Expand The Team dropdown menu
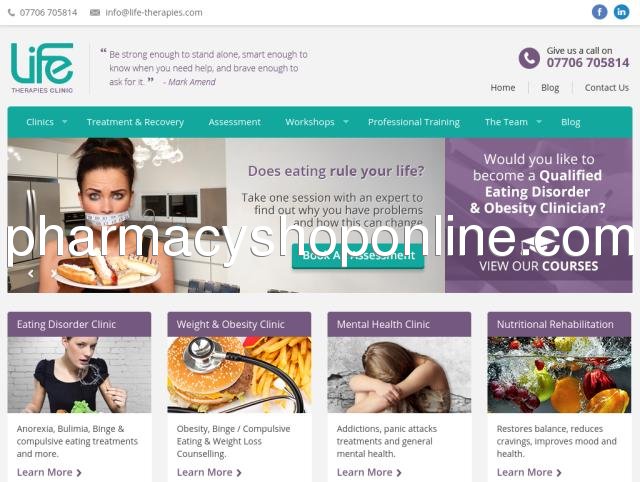 pos(539,122)
